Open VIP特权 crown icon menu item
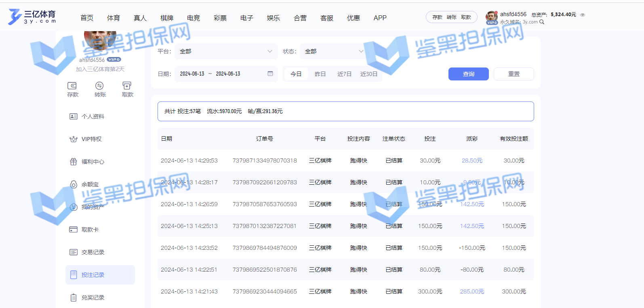Viewport: 644px width, 308px height. pos(74,139)
